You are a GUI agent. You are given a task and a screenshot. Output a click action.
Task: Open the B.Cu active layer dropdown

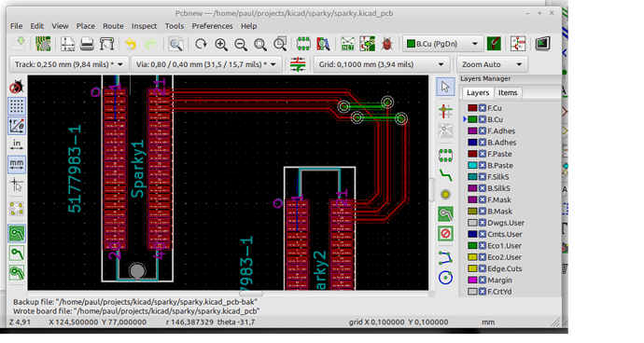click(442, 44)
